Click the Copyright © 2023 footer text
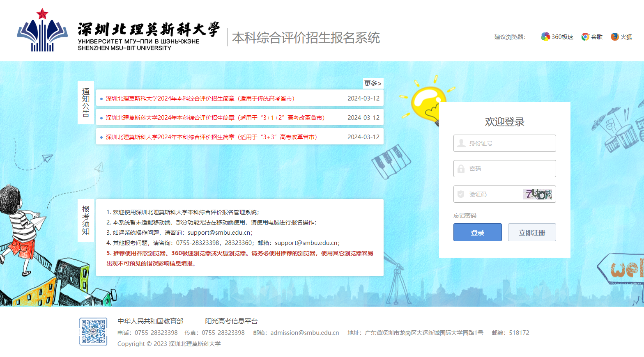Image resolution: width=644 pixels, height=357 pixels. pyautogui.click(x=169, y=344)
